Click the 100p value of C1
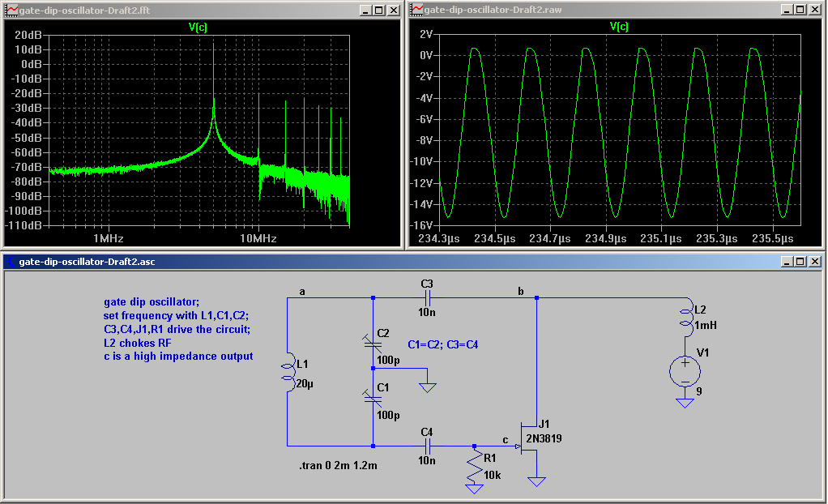Screen dimensions: 828x504 [388, 415]
